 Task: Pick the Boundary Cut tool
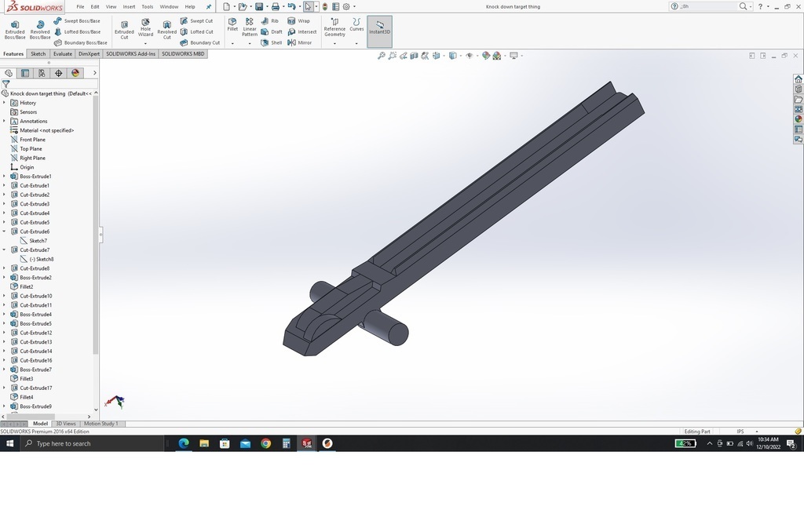tap(200, 42)
